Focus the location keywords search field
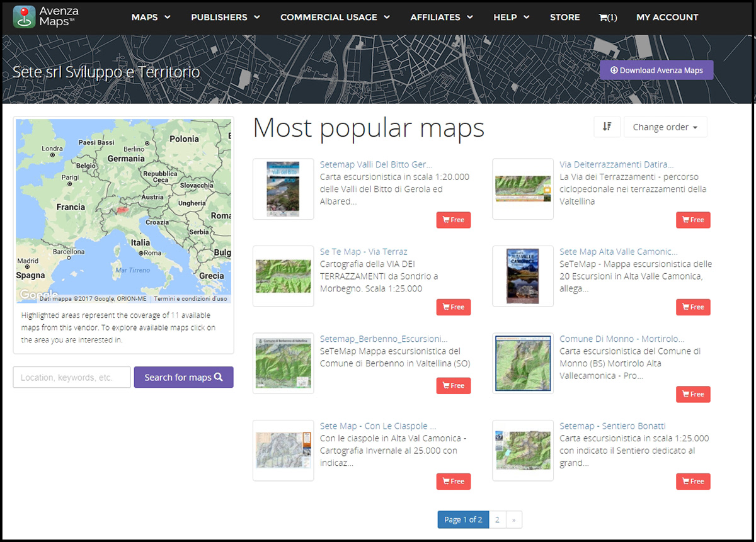Viewport: 756px width, 542px height. [x=72, y=378]
